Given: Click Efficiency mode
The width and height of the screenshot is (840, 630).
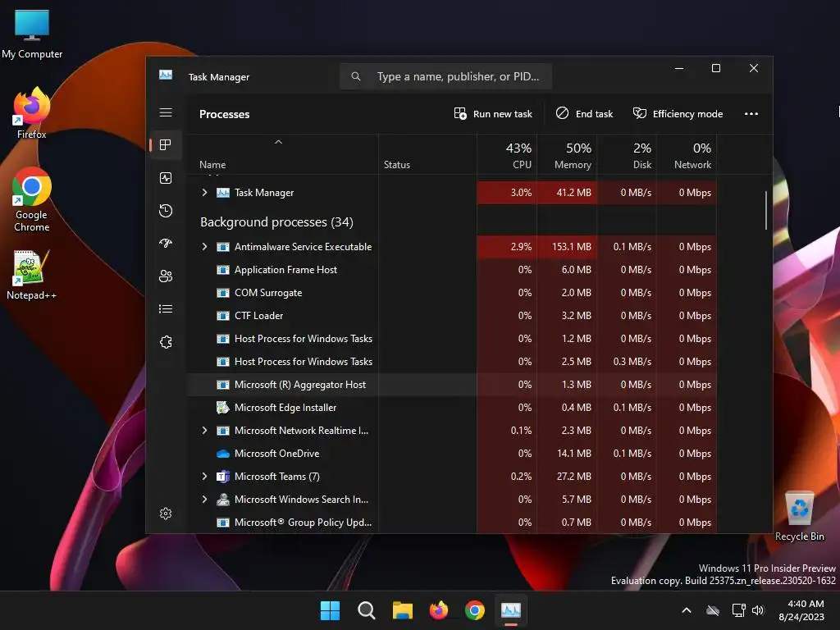Looking at the screenshot, I should click(x=678, y=113).
